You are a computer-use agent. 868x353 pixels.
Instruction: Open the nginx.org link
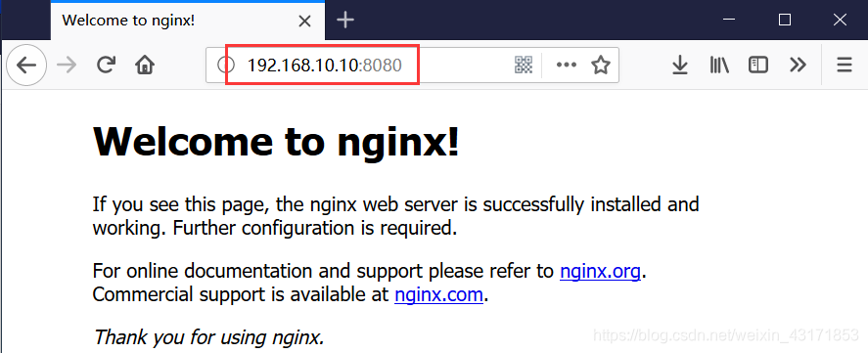pyautogui.click(x=600, y=271)
